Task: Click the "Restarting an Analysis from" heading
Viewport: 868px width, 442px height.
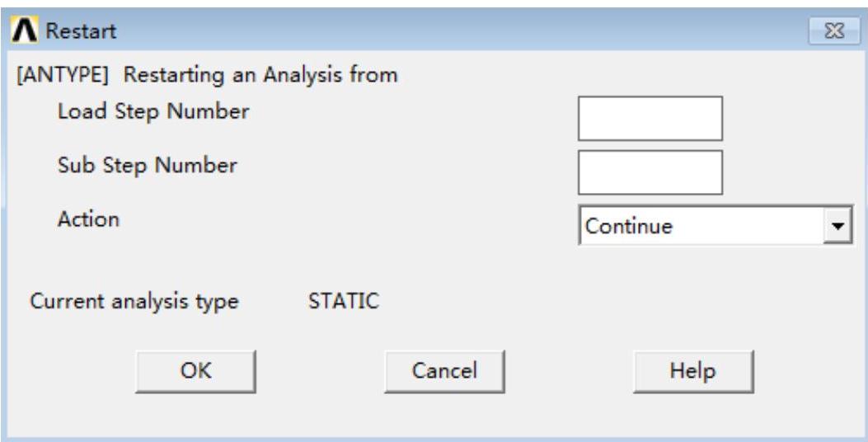Action: point(260,75)
